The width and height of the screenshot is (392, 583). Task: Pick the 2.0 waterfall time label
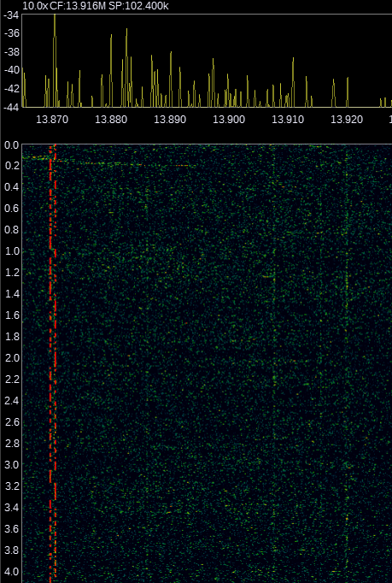point(11,358)
